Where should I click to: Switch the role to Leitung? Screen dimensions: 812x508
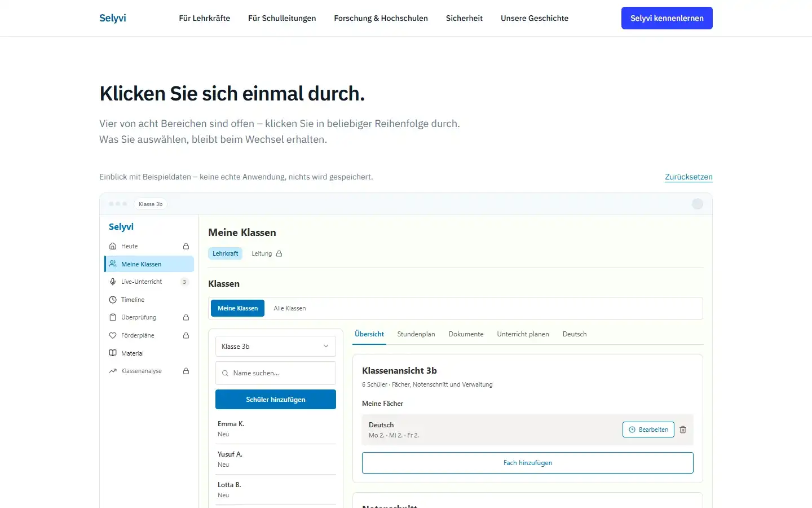point(267,253)
